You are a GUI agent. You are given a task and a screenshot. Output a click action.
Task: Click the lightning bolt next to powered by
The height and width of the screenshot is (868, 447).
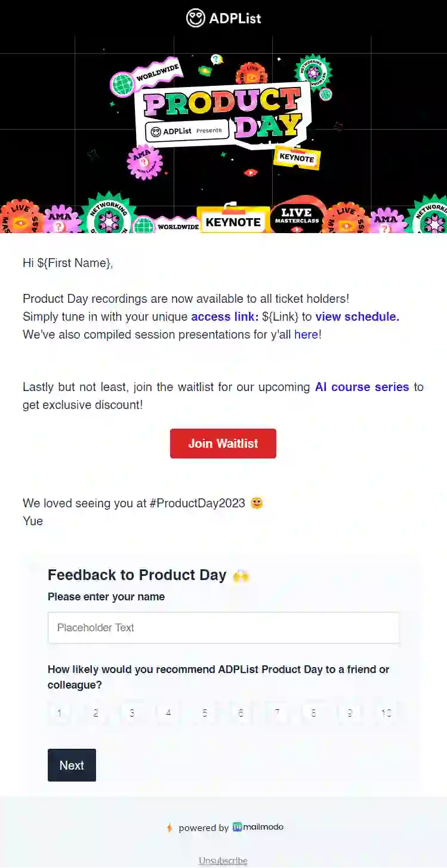(169, 827)
